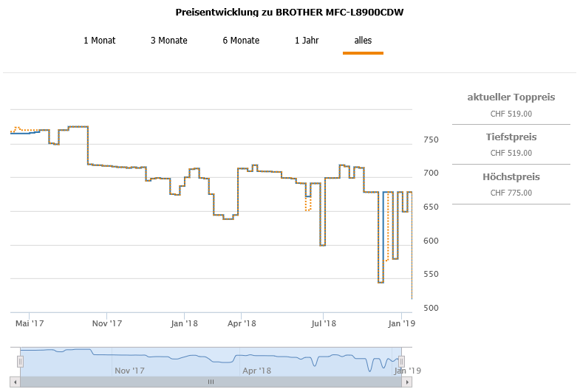Click the Tiefstpreis label
The height and width of the screenshot is (392, 580).
(511, 137)
